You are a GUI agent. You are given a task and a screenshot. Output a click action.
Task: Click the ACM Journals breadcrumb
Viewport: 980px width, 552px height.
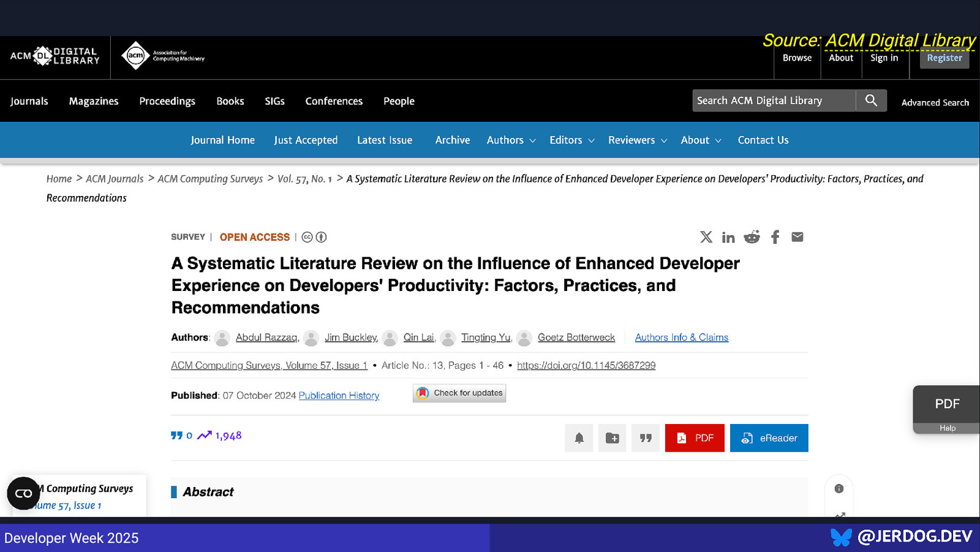point(115,179)
